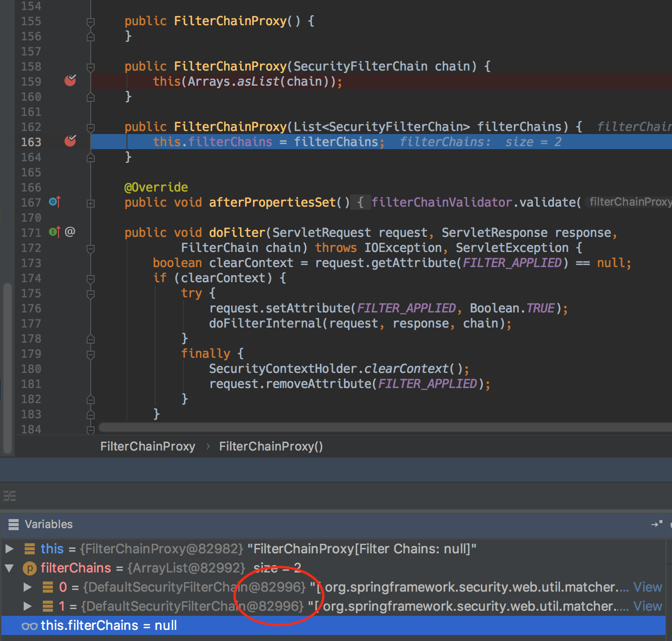Image resolution: width=672 pixels, height=641 pixels.
Task: Click the implementing-method gutter icon at line 171
Action: coord(54,232)
